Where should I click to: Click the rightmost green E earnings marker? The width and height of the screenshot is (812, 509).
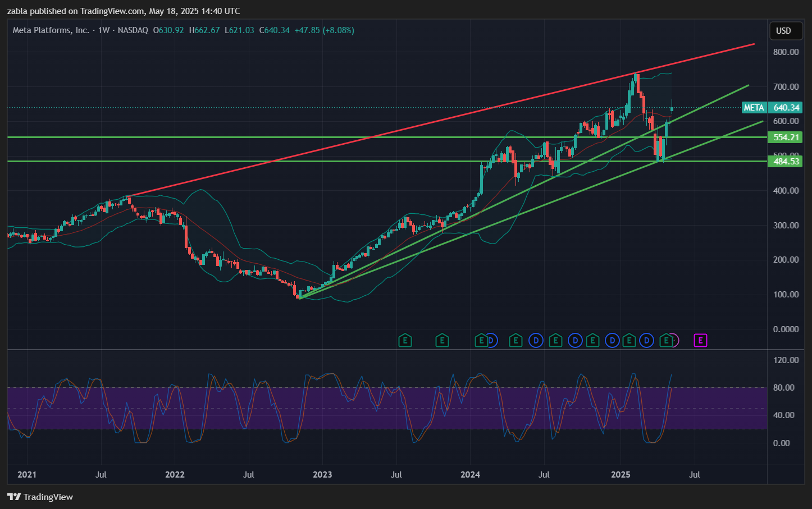(666, 340)
